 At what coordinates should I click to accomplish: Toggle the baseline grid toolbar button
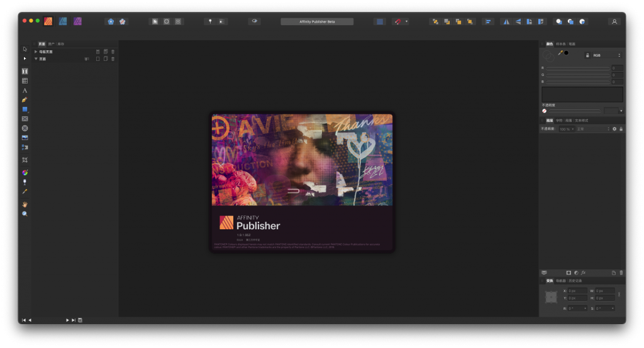click(222, 21)
